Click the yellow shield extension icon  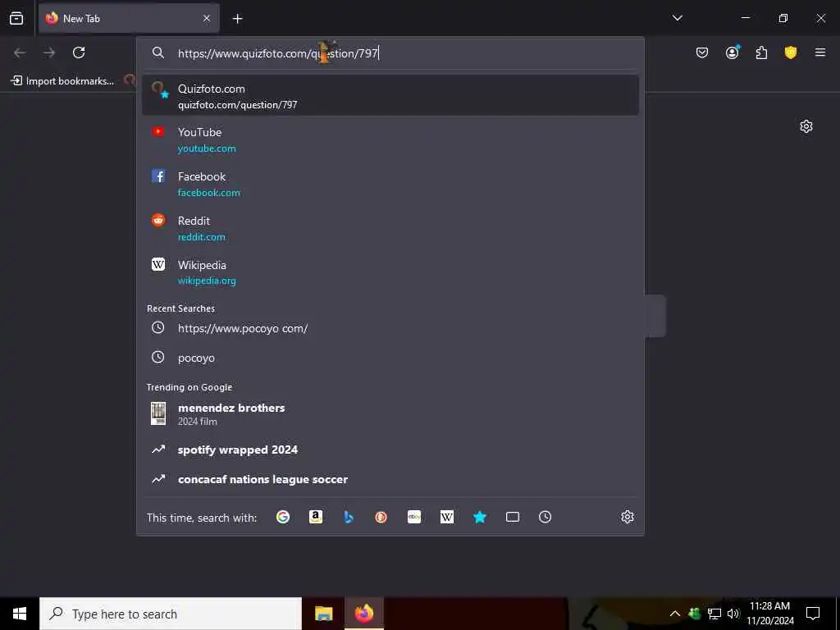click(791, 52)
